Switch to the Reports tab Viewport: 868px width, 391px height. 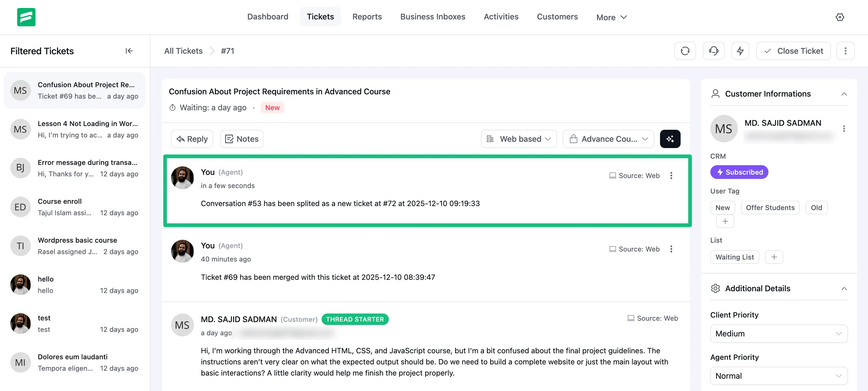367,17
